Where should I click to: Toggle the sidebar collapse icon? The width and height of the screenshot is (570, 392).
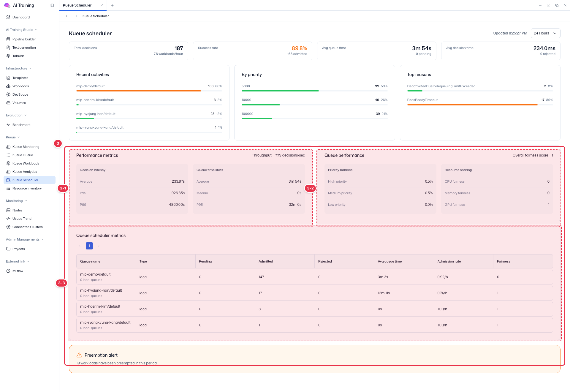tap(52, 5)
